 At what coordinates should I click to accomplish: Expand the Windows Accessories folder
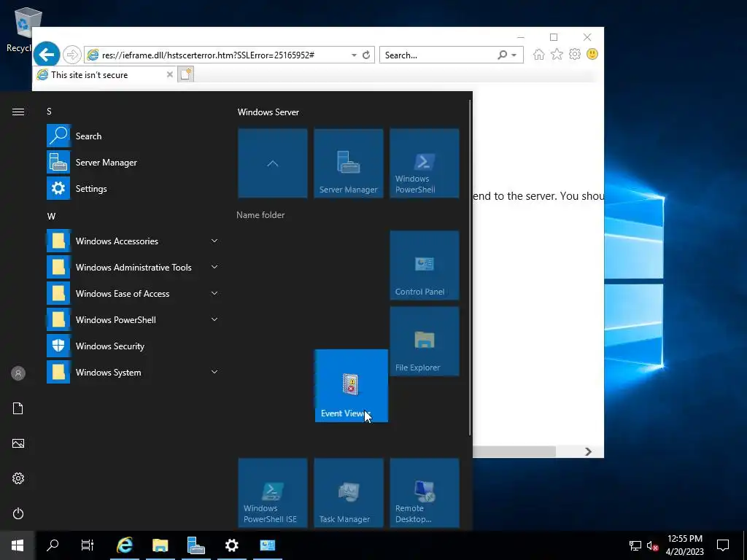133,241
